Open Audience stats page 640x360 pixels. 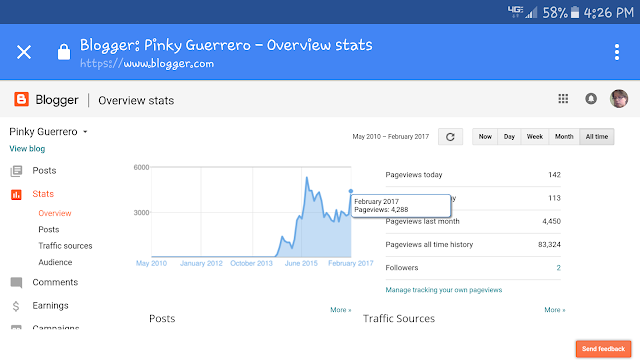click(55, 262)
